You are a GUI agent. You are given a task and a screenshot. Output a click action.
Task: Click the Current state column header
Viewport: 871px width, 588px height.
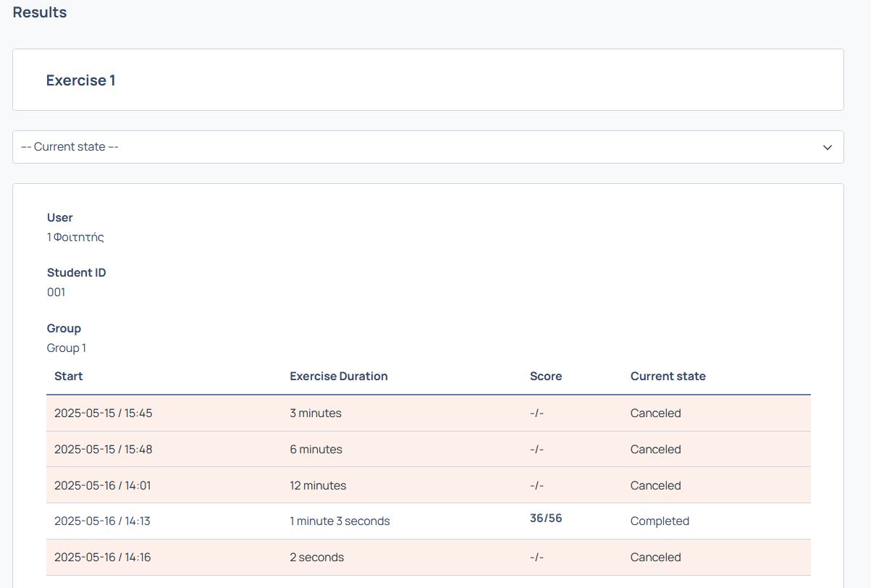click(668, 376)
